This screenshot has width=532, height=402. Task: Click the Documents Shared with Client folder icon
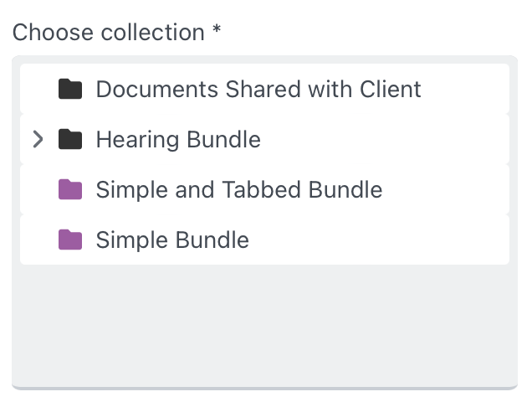[70, 89]
